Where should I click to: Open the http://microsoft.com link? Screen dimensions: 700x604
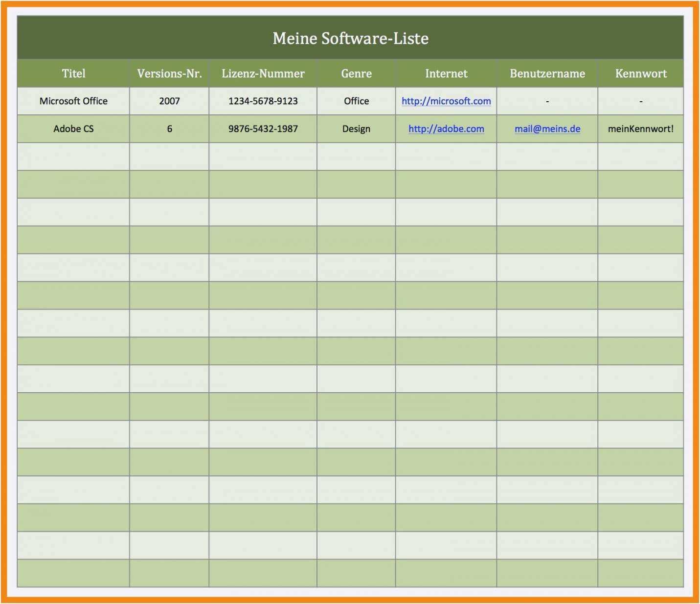446,101
